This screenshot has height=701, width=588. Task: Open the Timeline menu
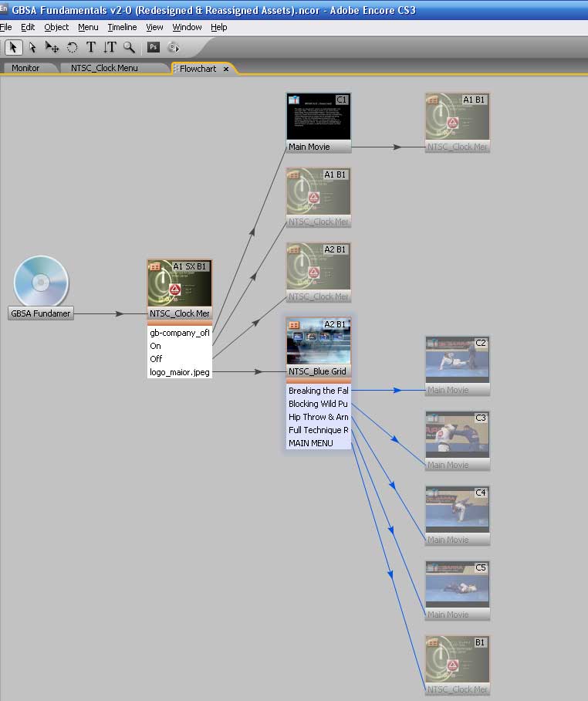tap(122, 27)
